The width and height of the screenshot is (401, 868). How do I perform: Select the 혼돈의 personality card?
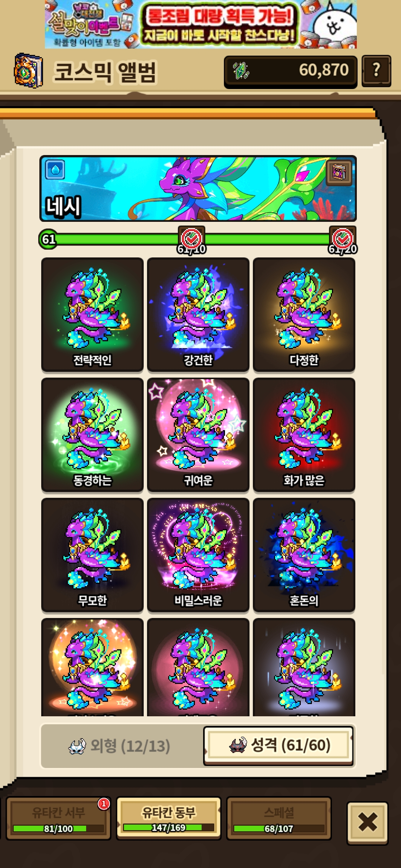(304, 555)
